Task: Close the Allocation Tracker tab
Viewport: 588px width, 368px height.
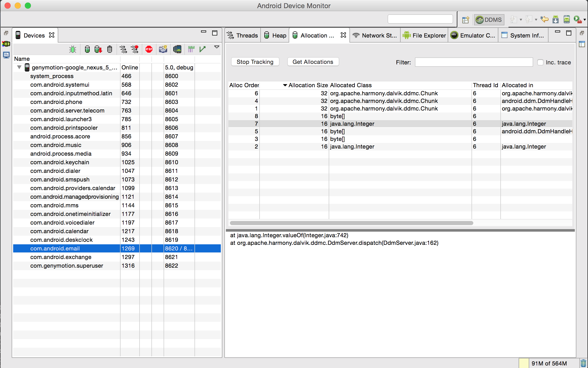Action: tap(343, 35)
